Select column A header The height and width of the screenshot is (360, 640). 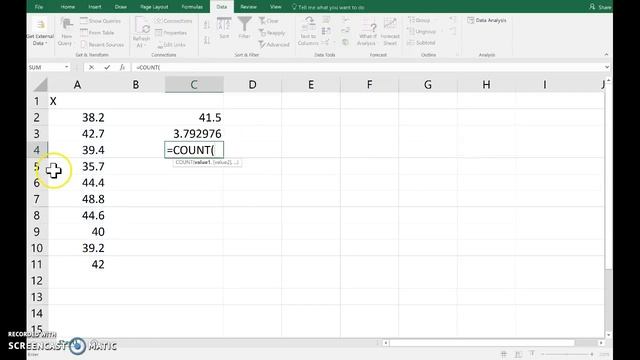click(77, 84)
